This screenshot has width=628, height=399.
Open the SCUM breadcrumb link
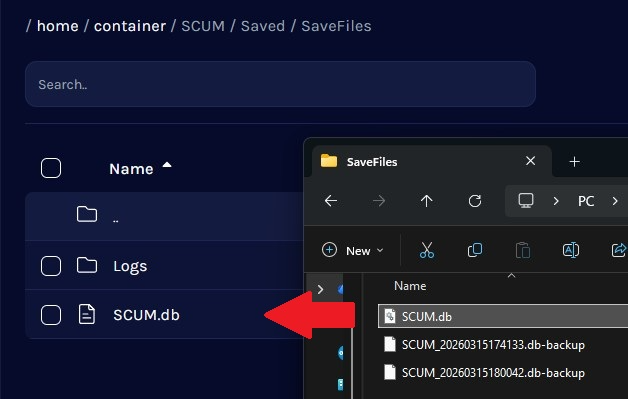pos(203,26)
